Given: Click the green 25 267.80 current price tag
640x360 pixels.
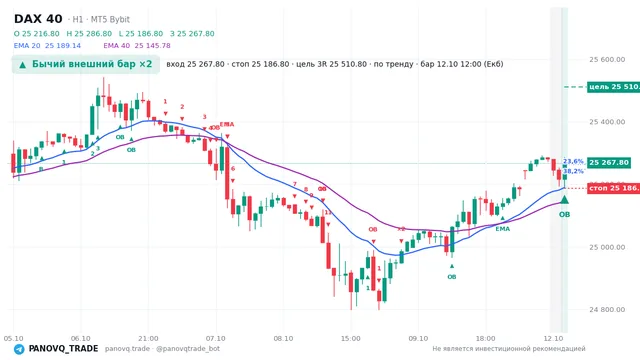Looking at the screenshot, I should (609, 163).
